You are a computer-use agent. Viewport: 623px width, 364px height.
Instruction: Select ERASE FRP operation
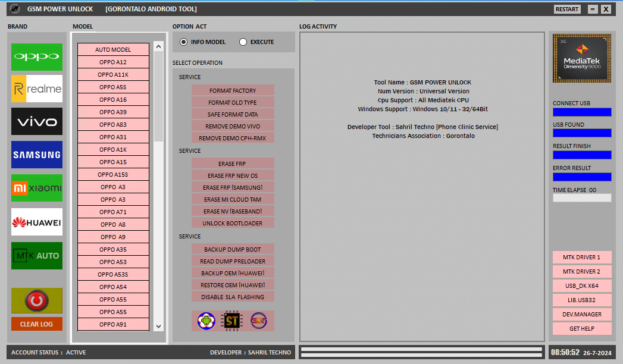click(233, 164)
